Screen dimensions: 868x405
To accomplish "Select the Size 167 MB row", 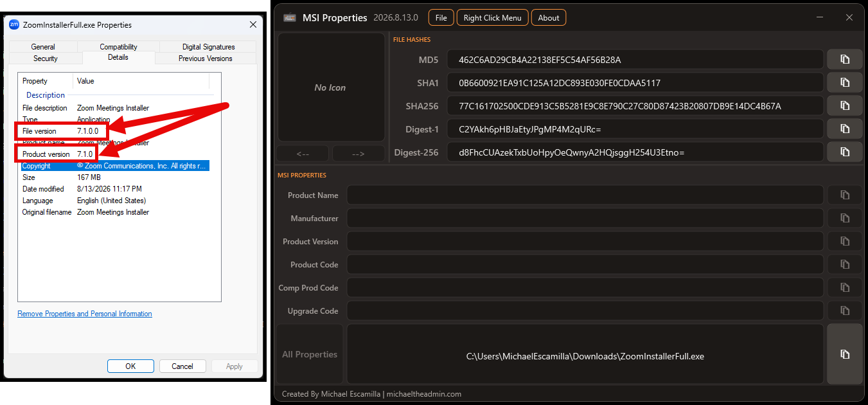I will tap(114, 177).
